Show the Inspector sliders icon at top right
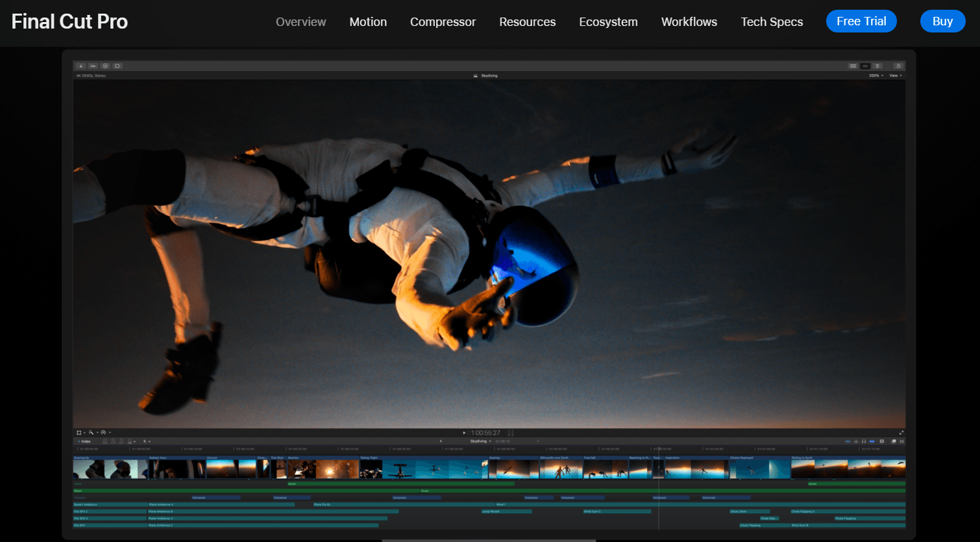 tap(877, 66)
